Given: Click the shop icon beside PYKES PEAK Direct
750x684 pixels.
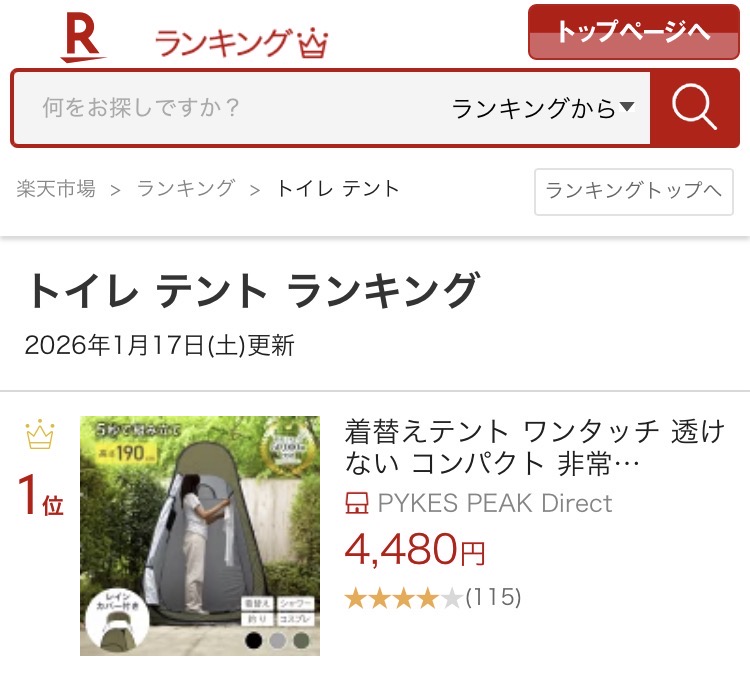Looking at the screenshot, I should pos(357,503).
